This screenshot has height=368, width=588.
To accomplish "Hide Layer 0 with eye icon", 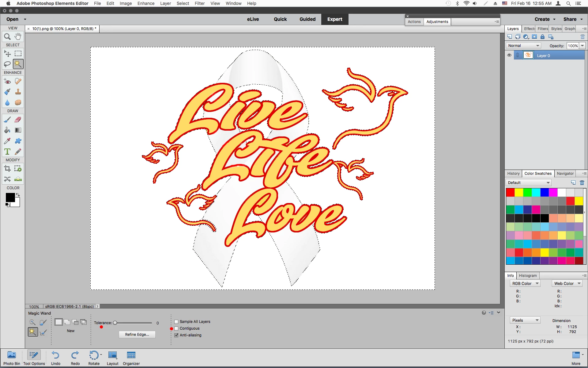I will [509, 55].
